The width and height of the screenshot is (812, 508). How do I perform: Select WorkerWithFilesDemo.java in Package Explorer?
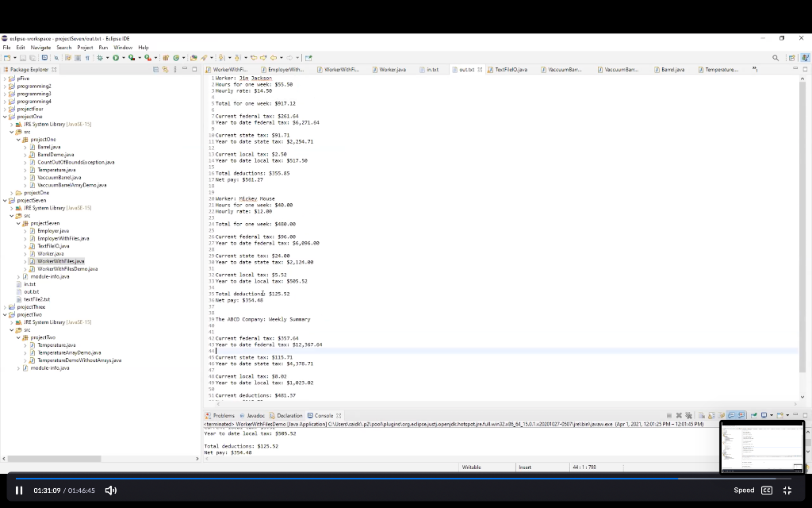click(x=67, y=269)
